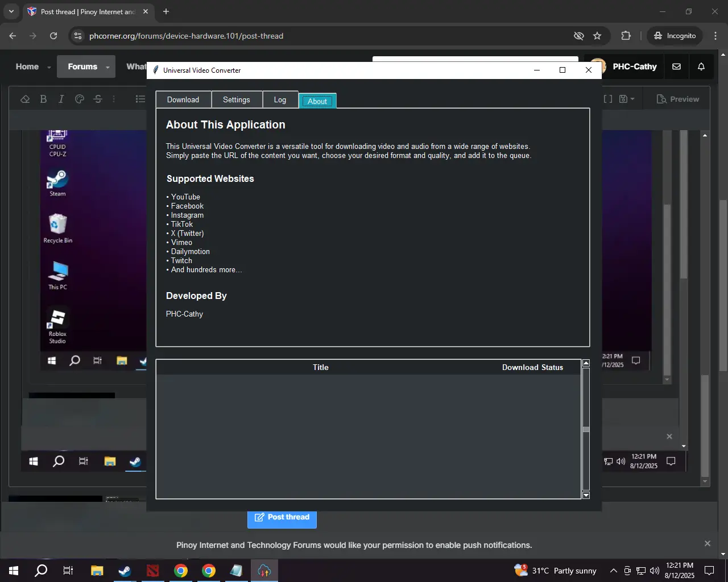
Task: Click the download list scrollbar thumb grip
Action: (586, 429)
